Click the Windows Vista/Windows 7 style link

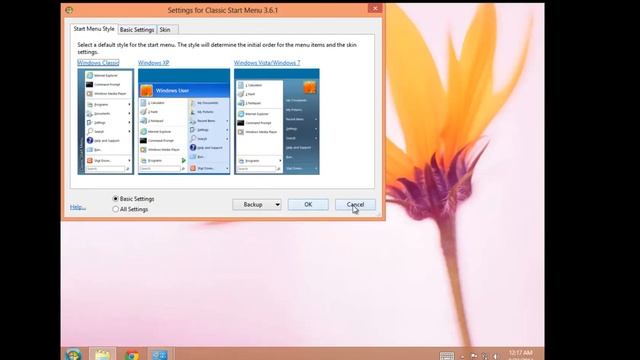tap(267, 62)
